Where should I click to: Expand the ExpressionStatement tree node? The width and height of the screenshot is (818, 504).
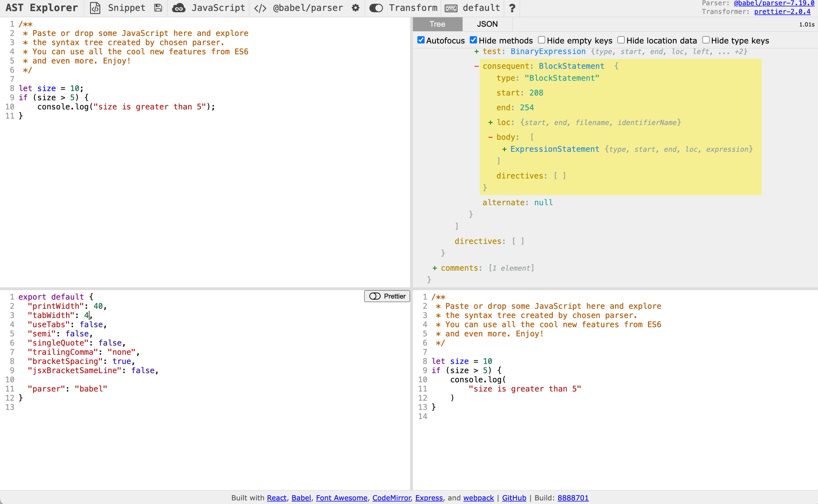505,149
